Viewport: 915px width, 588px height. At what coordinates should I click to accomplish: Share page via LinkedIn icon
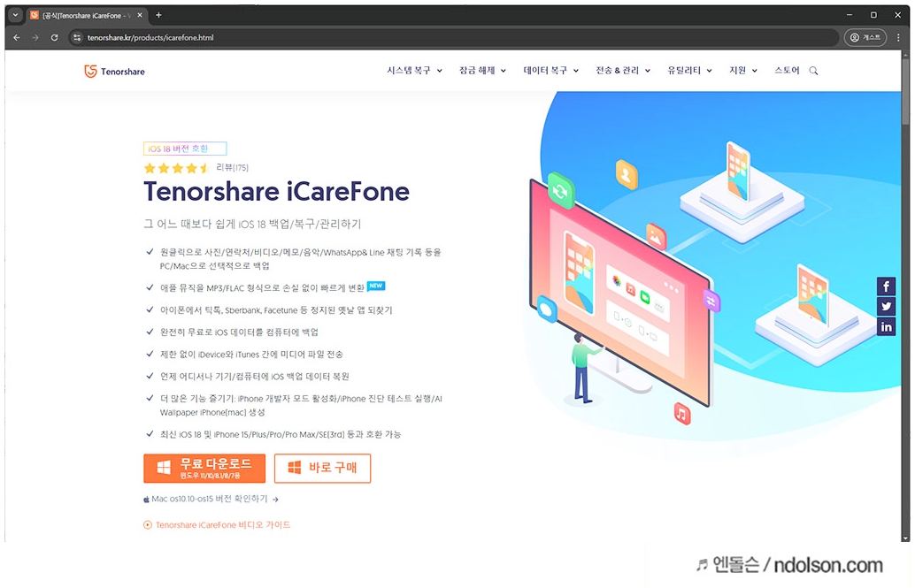tap(886, 326)
